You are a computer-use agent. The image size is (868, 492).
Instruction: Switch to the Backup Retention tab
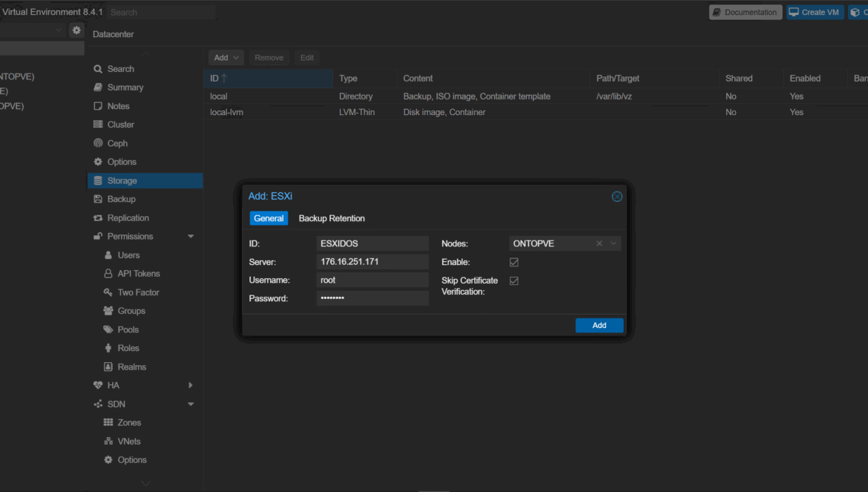(332, 219)
